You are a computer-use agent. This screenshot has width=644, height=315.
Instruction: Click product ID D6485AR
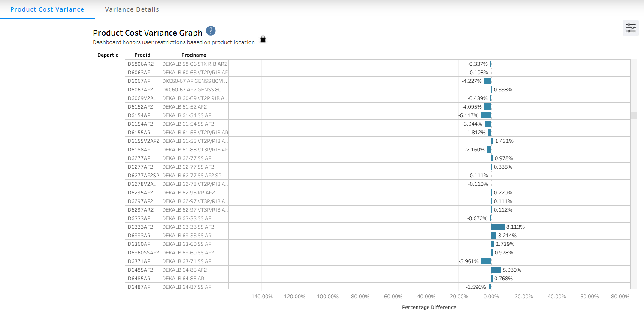click(139, 279)
